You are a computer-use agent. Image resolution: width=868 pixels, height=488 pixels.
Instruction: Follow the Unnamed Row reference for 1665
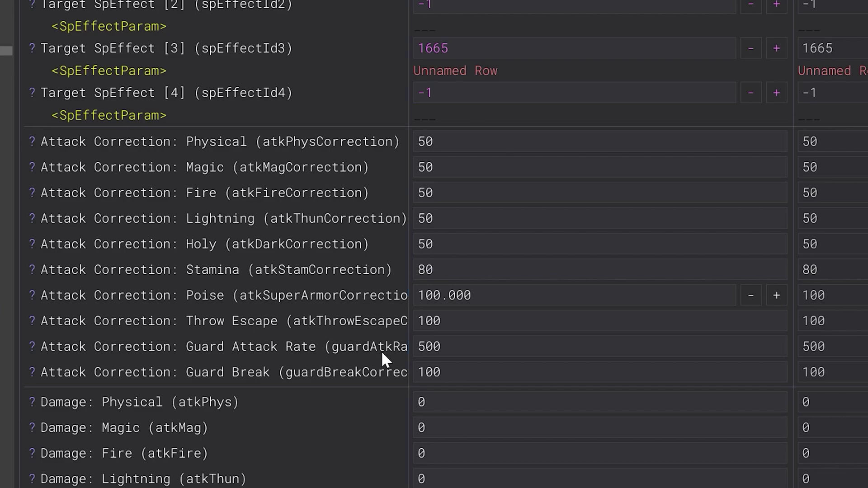coord(455,71)
